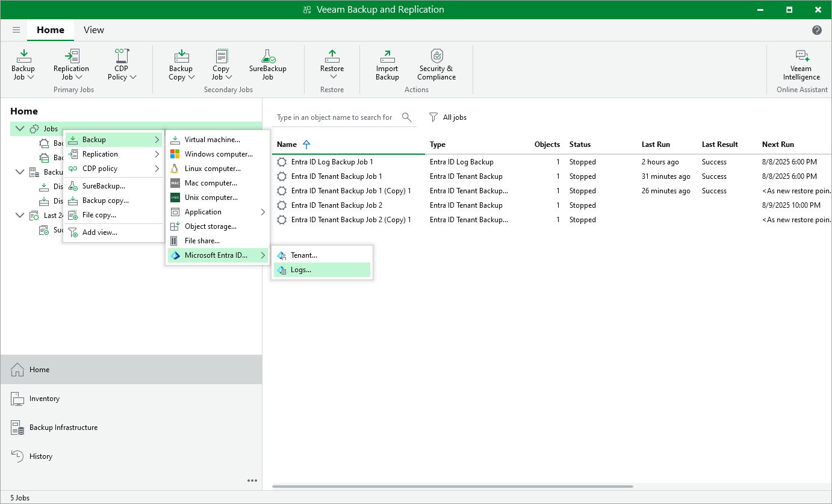The height and width of the screenshot is (504, 832).
Task: Sort by the Type column header
Action: pos(438,145)
